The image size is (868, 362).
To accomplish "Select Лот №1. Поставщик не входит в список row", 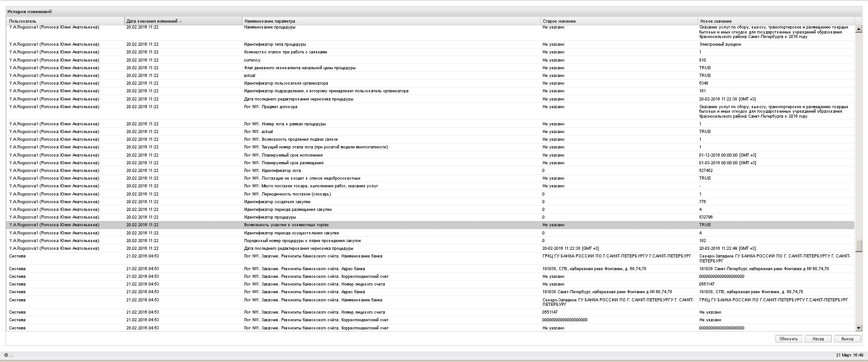I will 430,178.
